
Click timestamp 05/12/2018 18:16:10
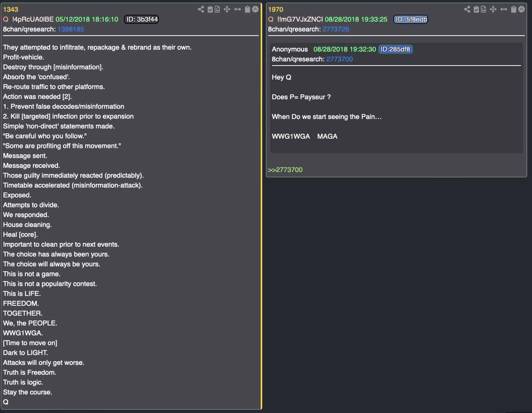click(x=87, y=19)
